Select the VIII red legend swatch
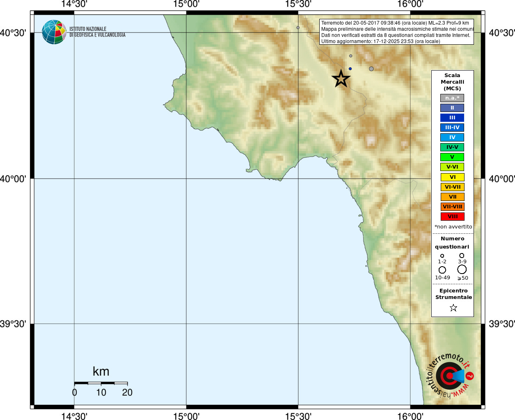Image resolution: width=515 pixels, height=420 pixels. [453, 217]
